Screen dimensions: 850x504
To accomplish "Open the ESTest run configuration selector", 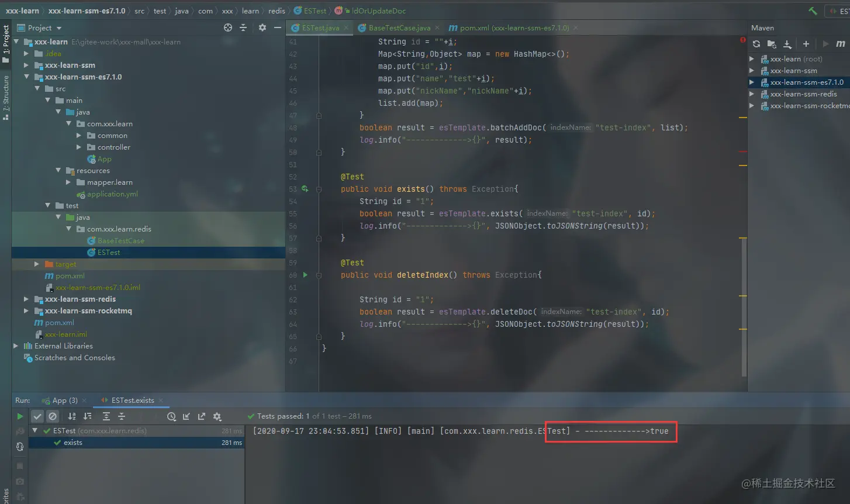I will pos(838,11).
